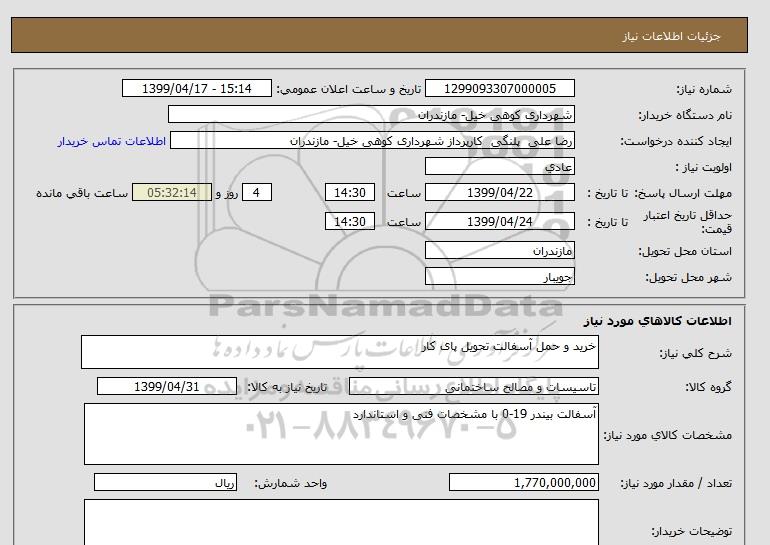Click the label تاریخ و ساعت اعلان عمومی
Image resolution: width=770 pixels, height=545 pixels.
click(x=349, y=89)
